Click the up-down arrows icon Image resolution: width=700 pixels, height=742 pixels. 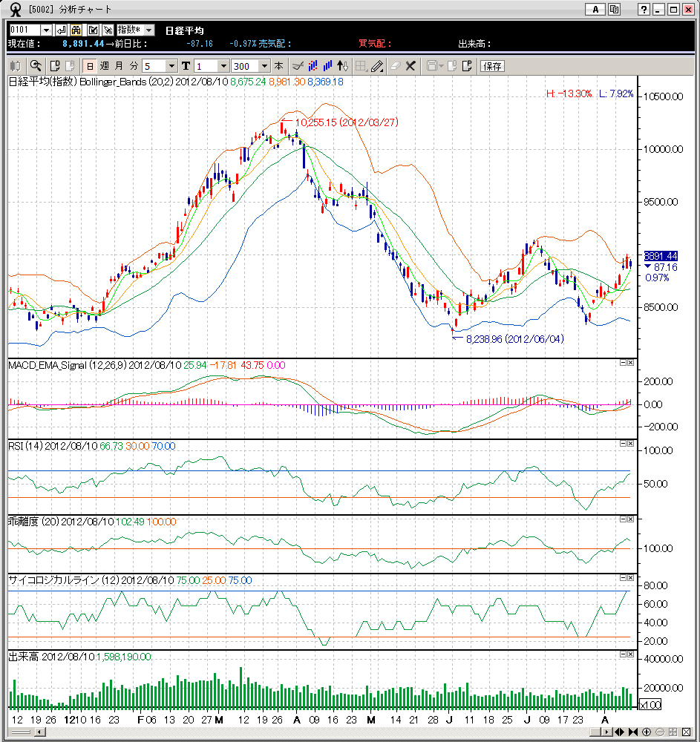343,65
